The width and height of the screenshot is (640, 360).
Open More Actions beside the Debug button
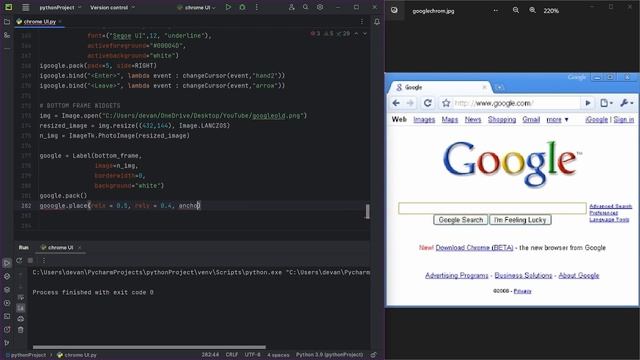[x=256, y=7]
